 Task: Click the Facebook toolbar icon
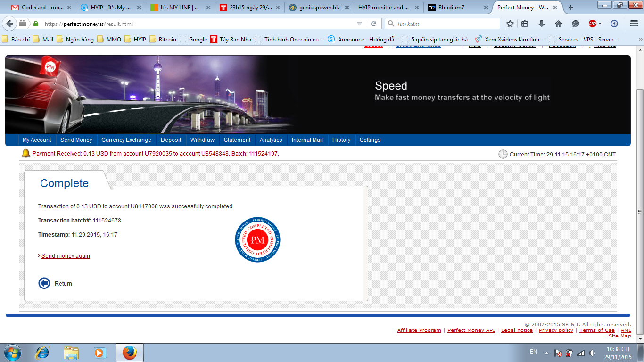(x=614, y=24)
